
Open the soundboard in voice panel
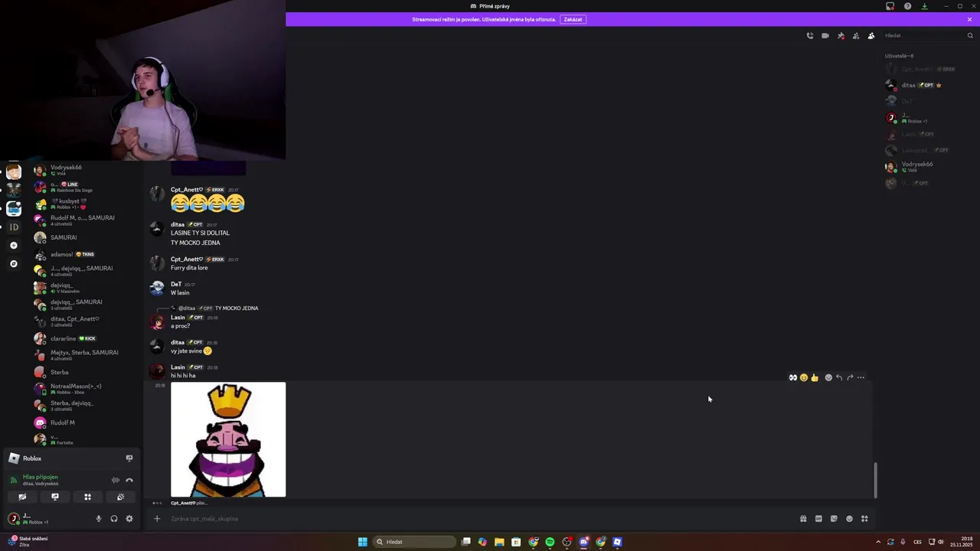point(120,497)
